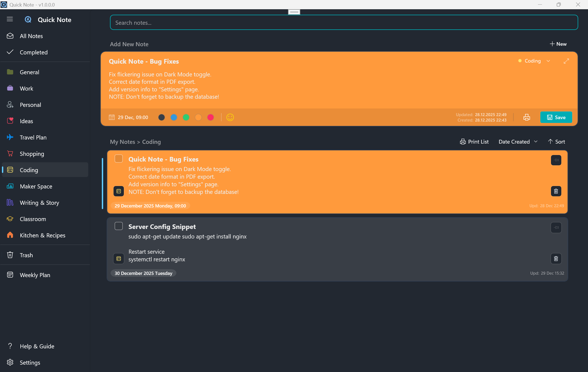The image size is (588, 372).
Task: Pin the Server Config Snippet note
Action: click(556, 228)
